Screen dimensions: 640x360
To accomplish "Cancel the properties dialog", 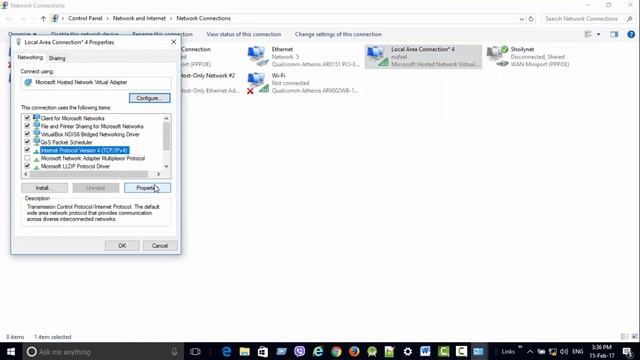I will (160, 246).
